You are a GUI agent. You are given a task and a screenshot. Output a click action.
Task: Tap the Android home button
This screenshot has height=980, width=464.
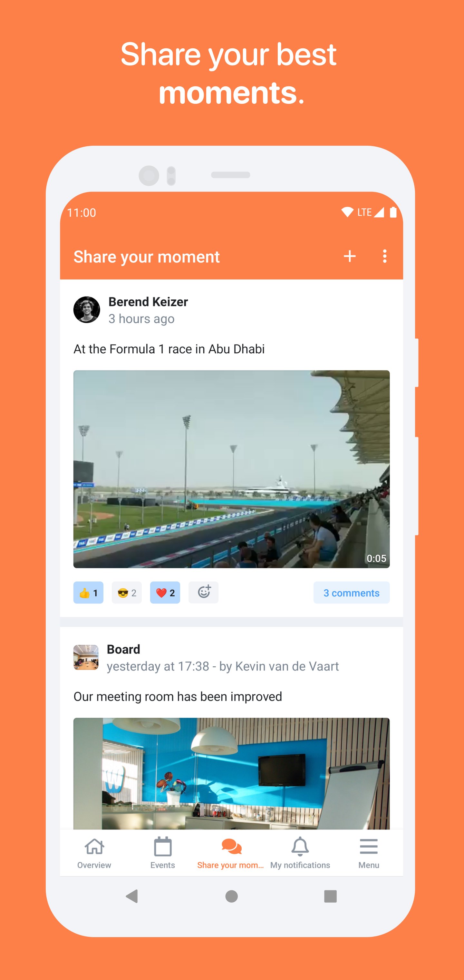click(x=232, y=896)
